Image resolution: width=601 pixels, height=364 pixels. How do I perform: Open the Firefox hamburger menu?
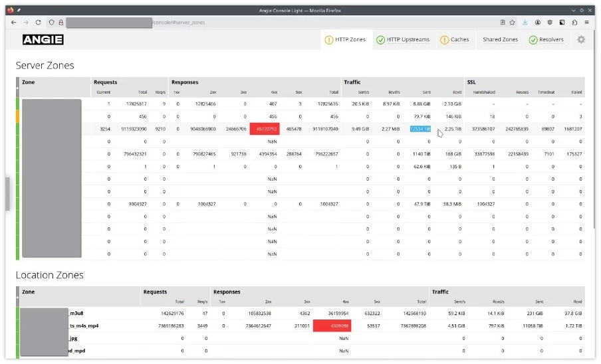tap(586, 22)
